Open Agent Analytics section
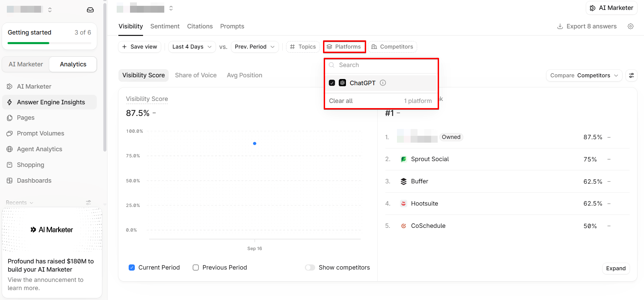Viewport: 644px width, 300px height. tap(49, 149)
